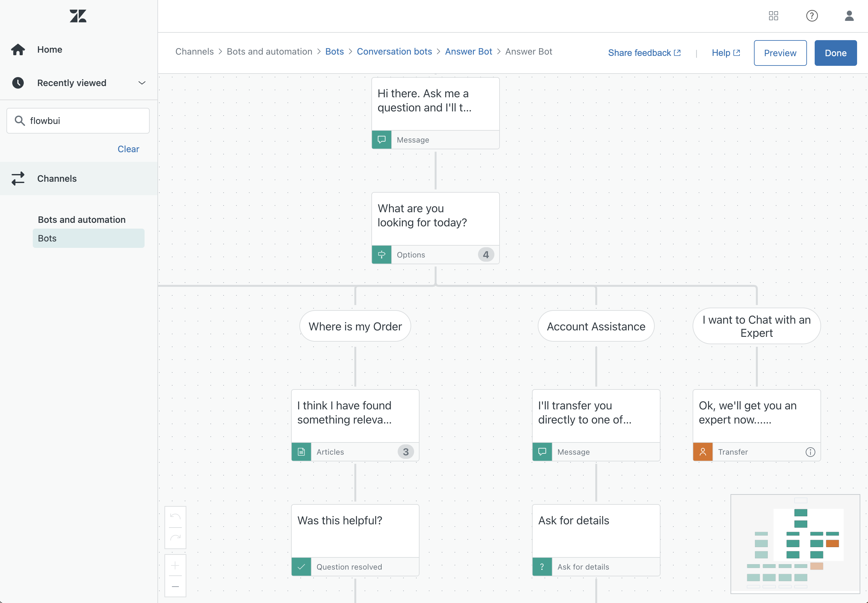868x603 pixels.
Task: Click the Preview button
Action: [x=780, y=53]
